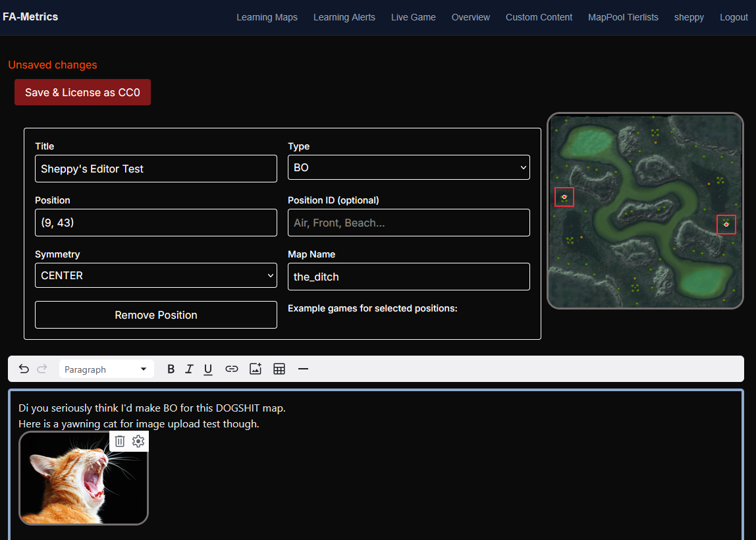Insert a horizontal line divider
Screen dimensions: 756x540
[303, 369]
